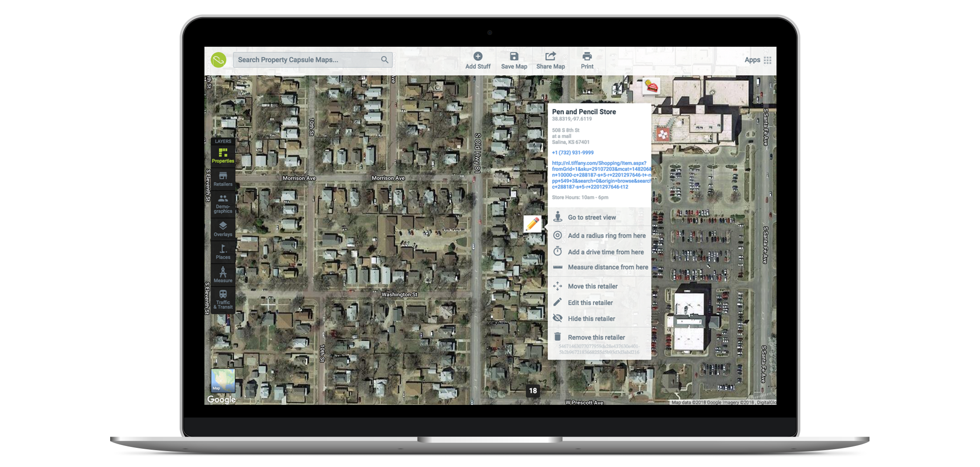Click the Save Map disk icon
Image resolution: width=980 pixels, height=467 pixels.
point(514,57)
